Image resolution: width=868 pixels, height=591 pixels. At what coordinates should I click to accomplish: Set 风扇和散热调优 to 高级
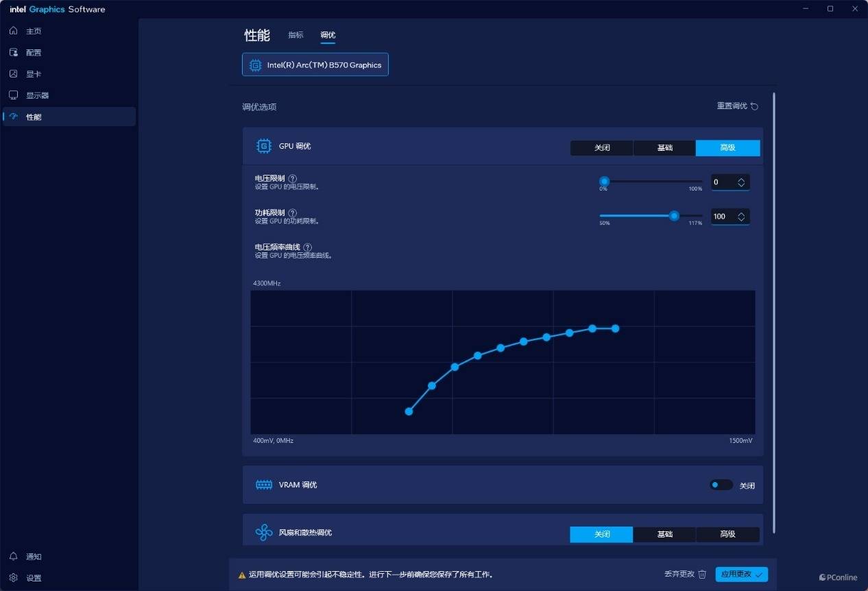pyautogui.click(x=727, y=534)
